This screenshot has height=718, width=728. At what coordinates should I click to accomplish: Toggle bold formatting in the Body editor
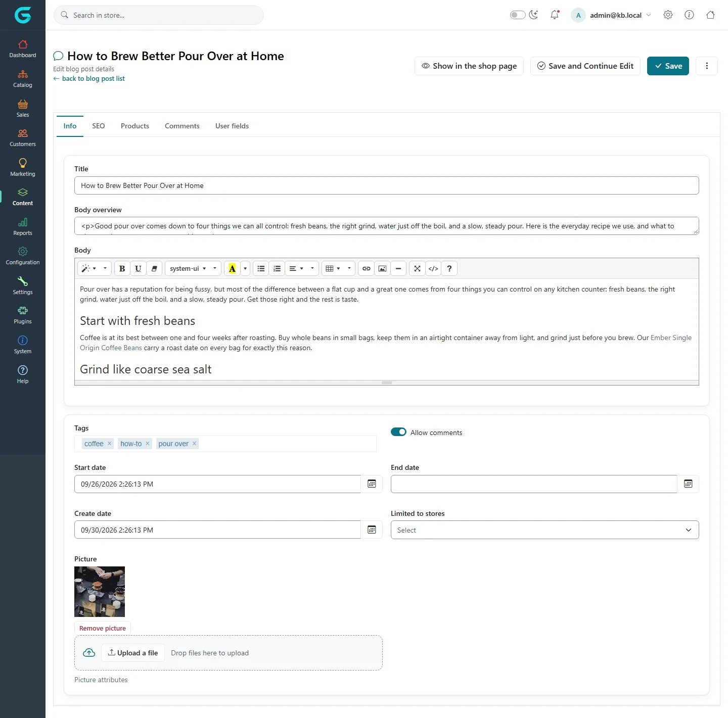click(x=122, y=269)
